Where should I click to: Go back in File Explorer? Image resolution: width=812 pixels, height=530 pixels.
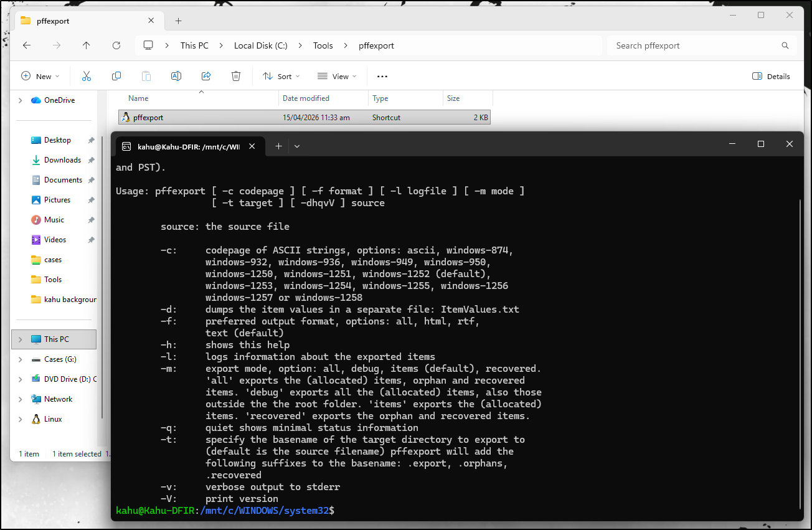pyautogui.click(x=26, y=45)
